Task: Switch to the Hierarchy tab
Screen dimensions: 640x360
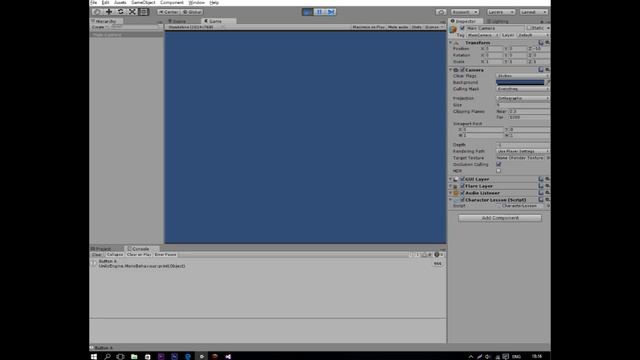Action: (x=106, y=21)
